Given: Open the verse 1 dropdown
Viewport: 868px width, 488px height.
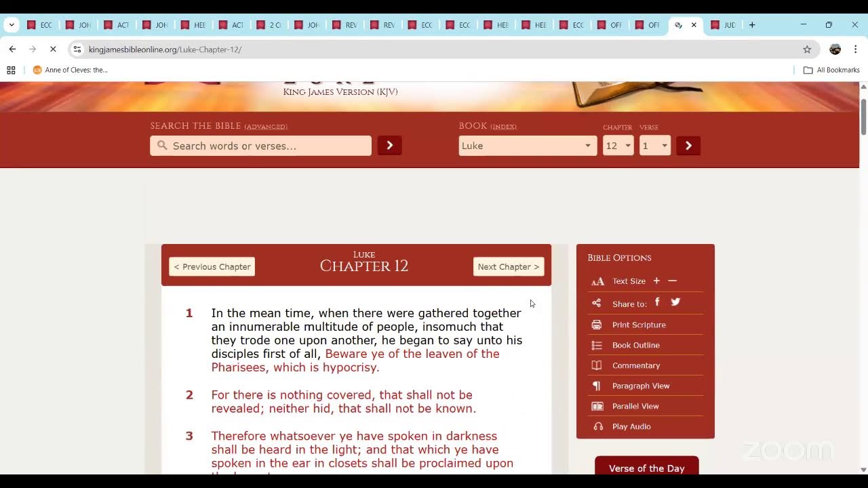Looking at the screenshot, I should pyautogui.click(x=655, y=146).
